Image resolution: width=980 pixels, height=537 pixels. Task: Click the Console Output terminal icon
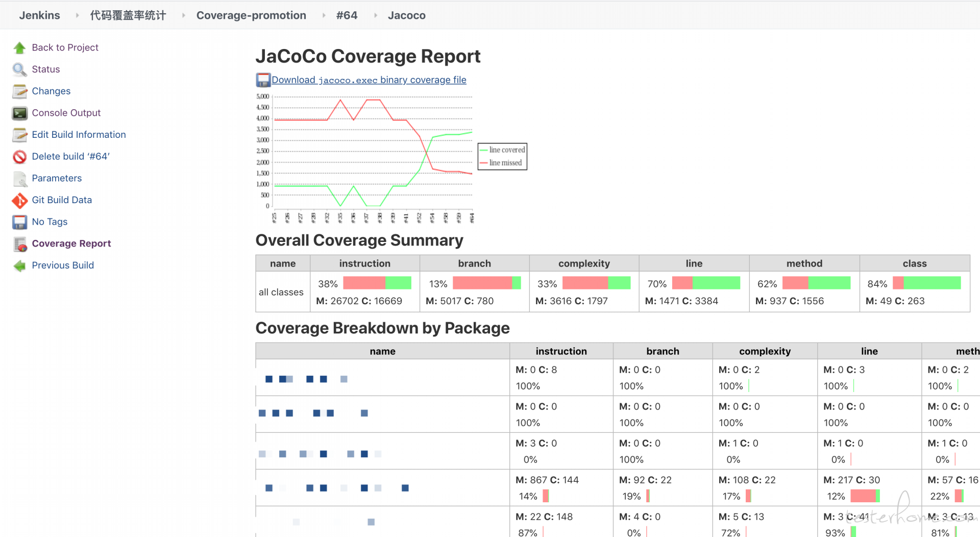click(x=19, y=113)
